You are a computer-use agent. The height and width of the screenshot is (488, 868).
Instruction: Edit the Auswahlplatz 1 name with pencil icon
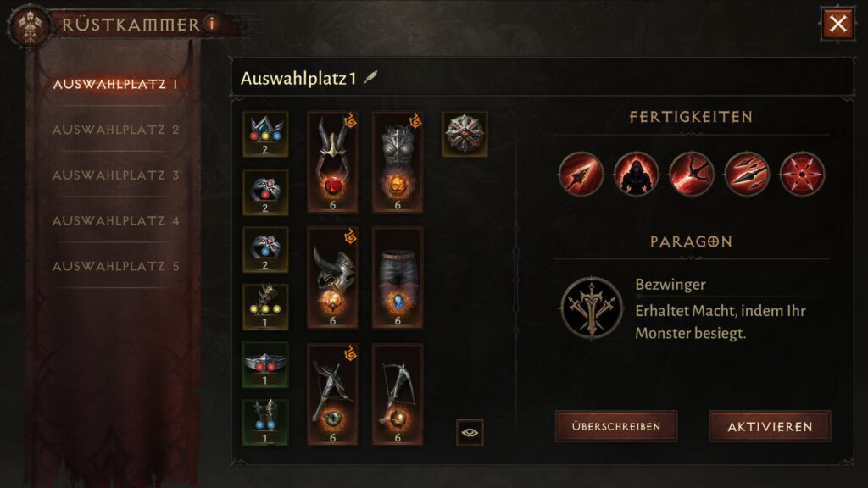[370, 77]
